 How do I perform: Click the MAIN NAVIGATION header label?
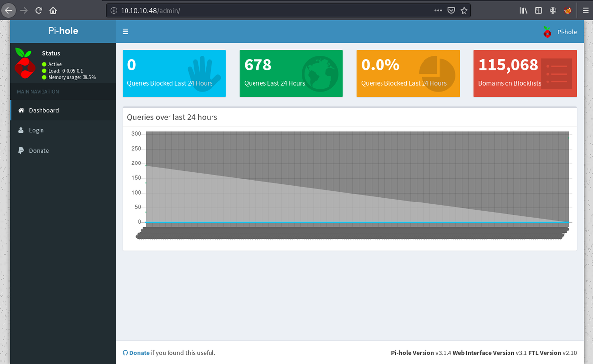[38, 92]
